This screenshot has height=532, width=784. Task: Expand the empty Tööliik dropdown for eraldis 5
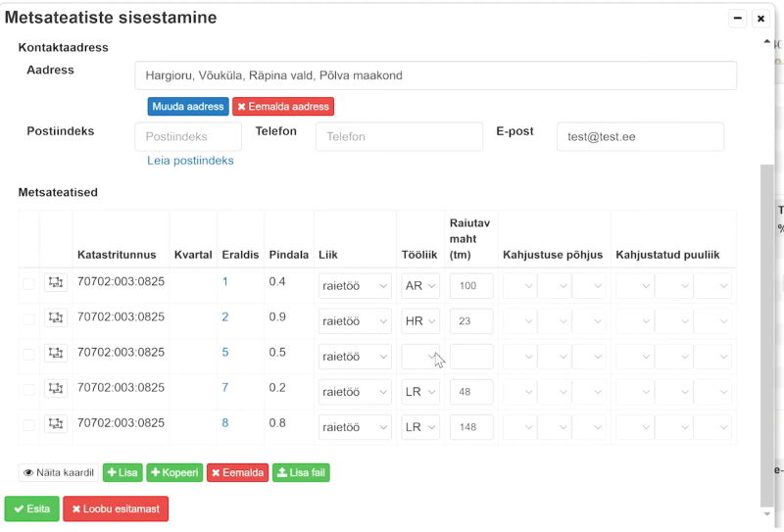coord(420,357)
